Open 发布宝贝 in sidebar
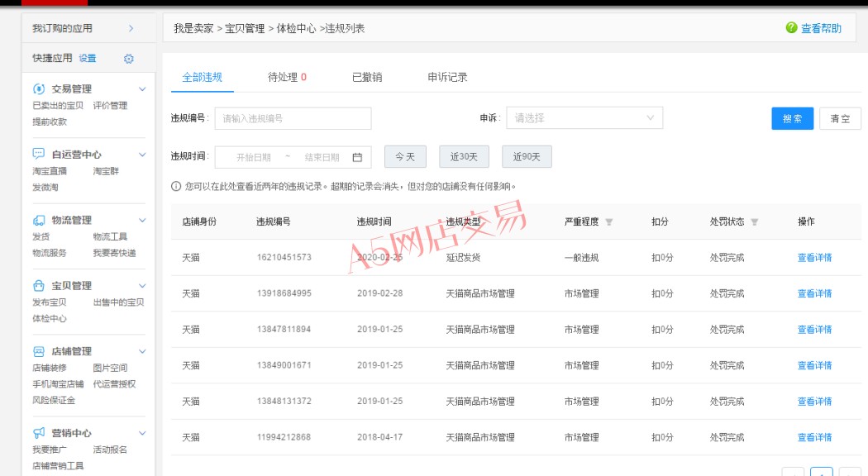 (x=50, y=302)
